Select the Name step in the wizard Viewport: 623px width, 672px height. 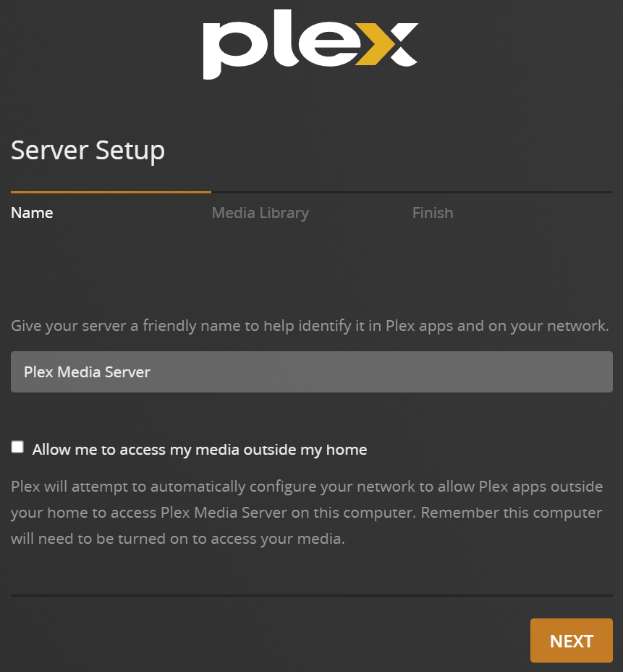tap(32, 212)
